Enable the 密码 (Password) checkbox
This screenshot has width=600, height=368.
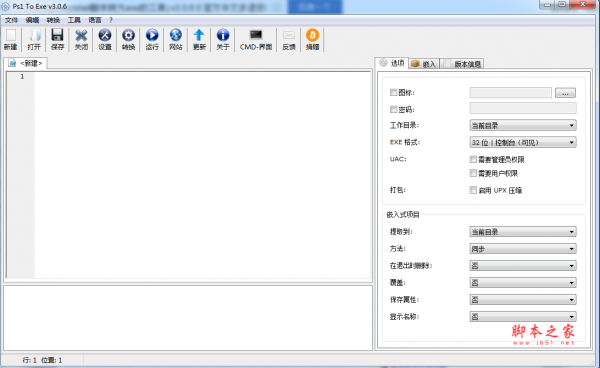393,109
